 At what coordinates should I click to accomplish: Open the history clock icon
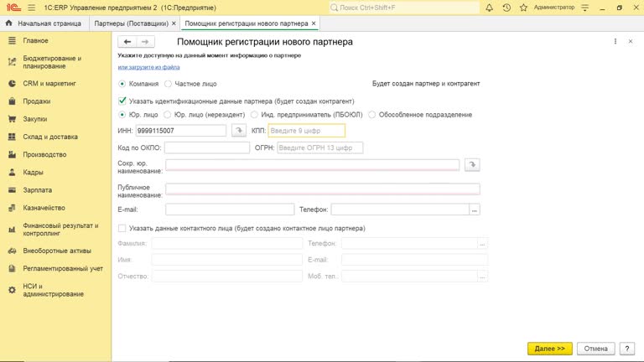point(506,8)
